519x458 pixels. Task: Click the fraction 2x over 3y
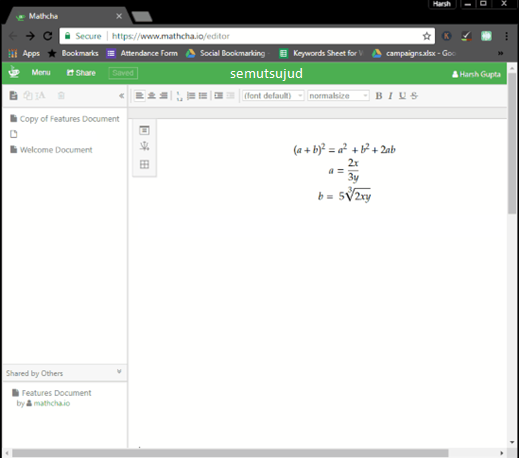point(353,170)
